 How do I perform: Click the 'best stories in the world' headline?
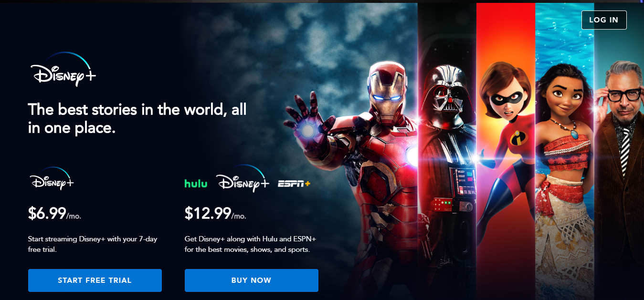coord(137,119)
